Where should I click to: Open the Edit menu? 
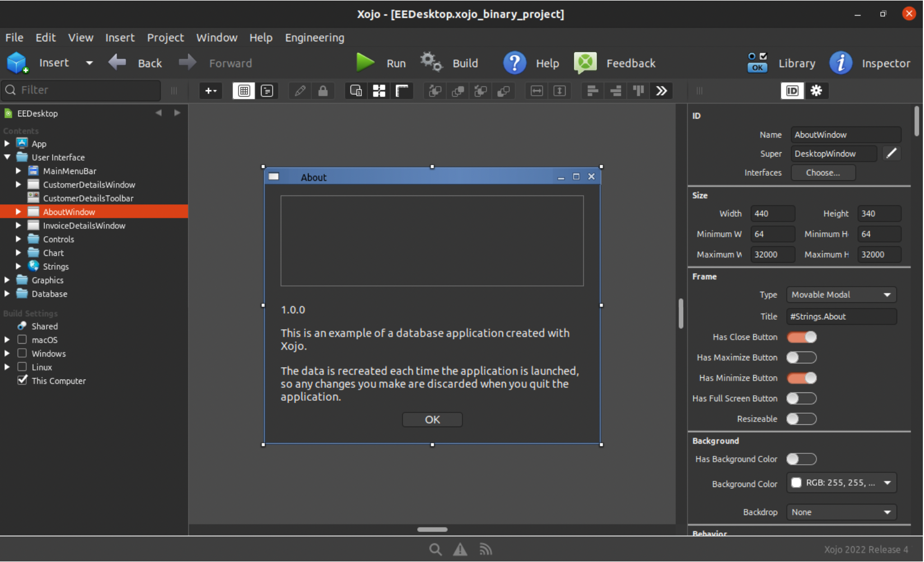[x=46, y=38]
